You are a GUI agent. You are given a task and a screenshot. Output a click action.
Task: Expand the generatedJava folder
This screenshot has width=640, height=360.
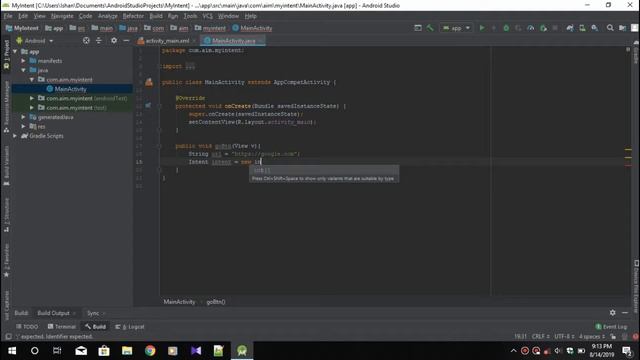click(23, 117)
